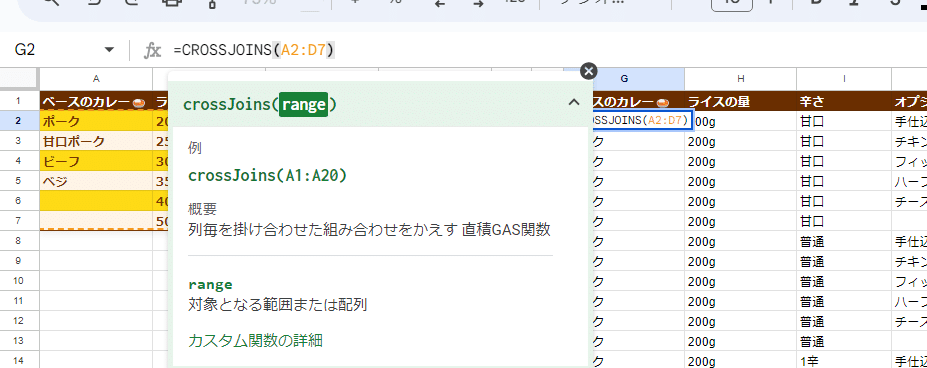Click the 辛さ header cell
The height and width of the screenshot is (368, 927).
(x=844, y=102)
